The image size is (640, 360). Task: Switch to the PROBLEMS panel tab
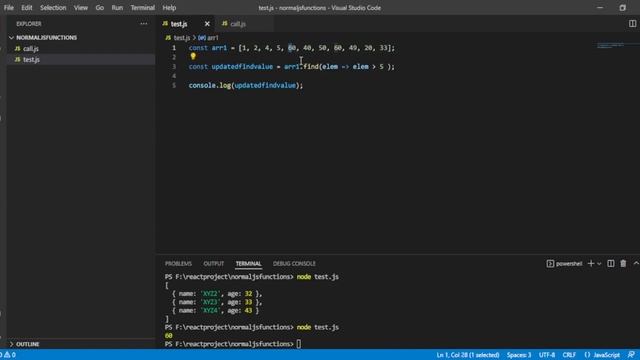(x=178, y=264)
